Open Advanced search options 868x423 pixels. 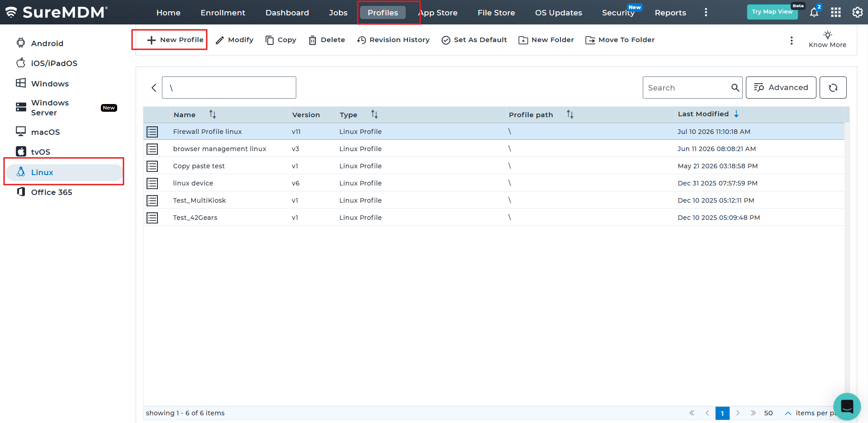[781, 87]
